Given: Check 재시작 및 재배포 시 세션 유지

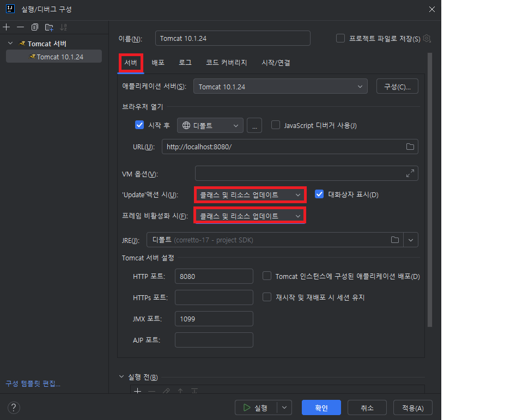Looking at the screenshot, I should pos(267,297).
